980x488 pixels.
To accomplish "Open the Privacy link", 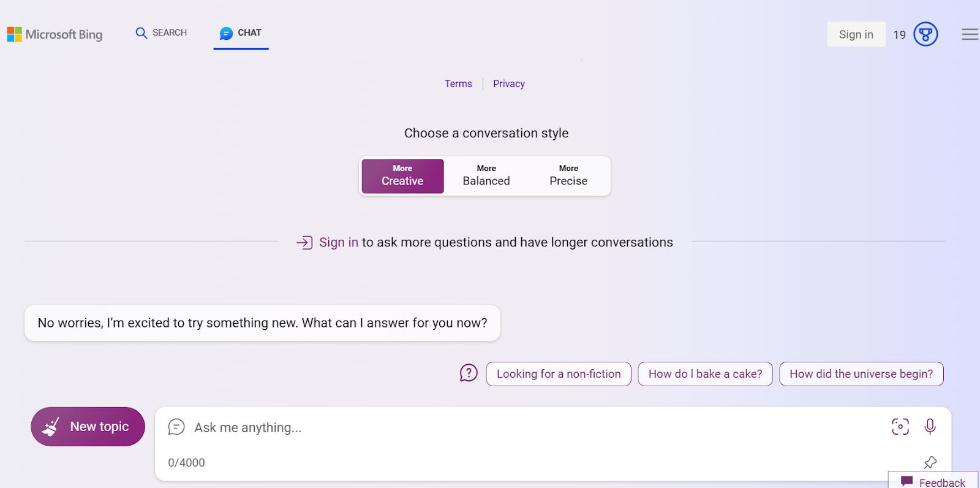I will 508,83.
